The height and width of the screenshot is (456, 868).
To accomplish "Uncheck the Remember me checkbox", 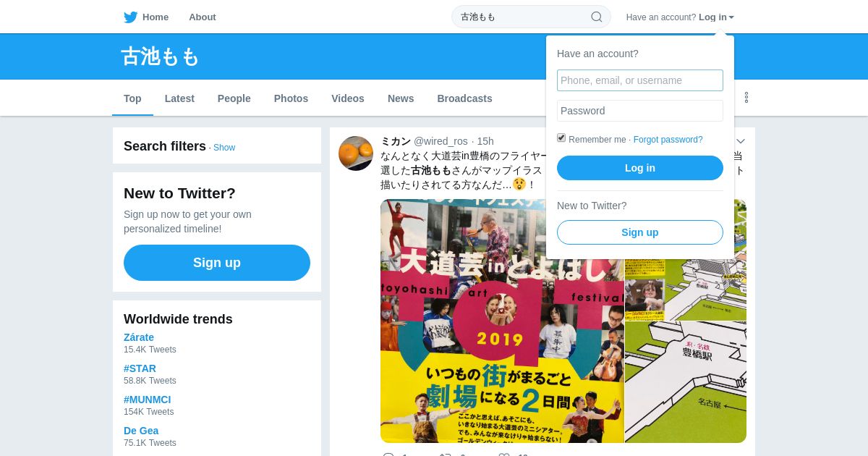I will [x=561, y=138].
